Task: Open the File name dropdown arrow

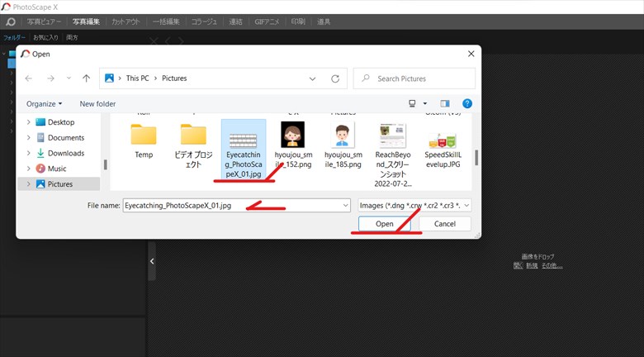Action: coord(346,205)
